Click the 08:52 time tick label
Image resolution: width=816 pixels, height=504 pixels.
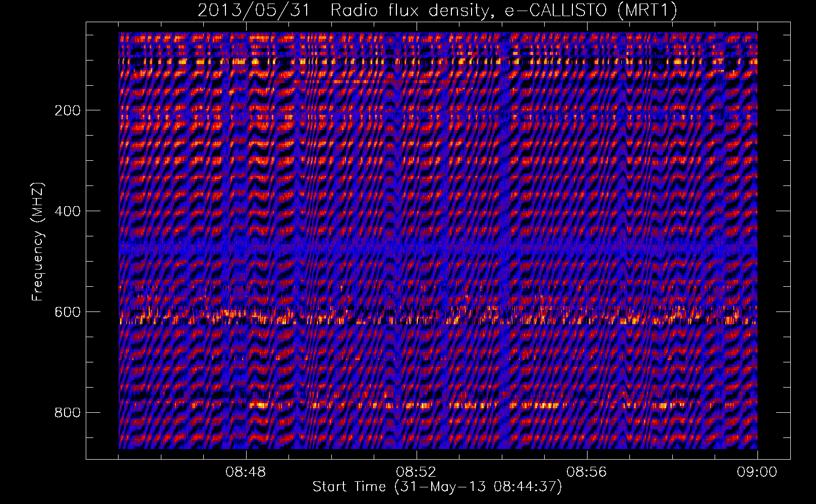click(417, 472)
